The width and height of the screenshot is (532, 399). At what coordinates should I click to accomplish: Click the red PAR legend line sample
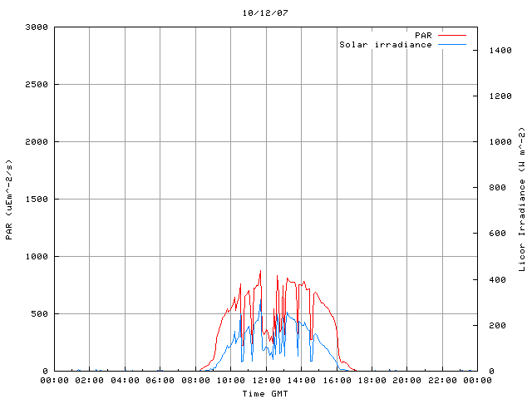click(452, 35)
